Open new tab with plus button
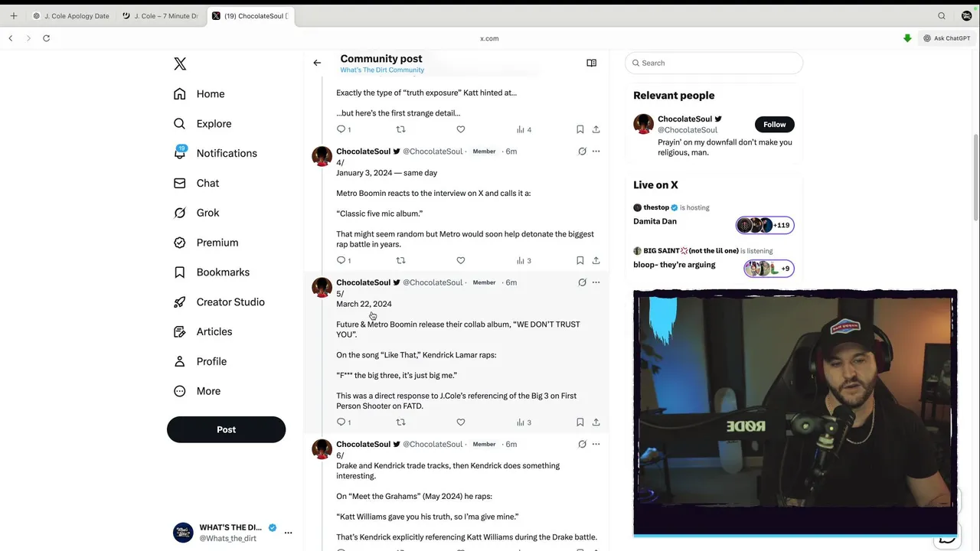This screenshot has height=551, width=980. point(13,16)
